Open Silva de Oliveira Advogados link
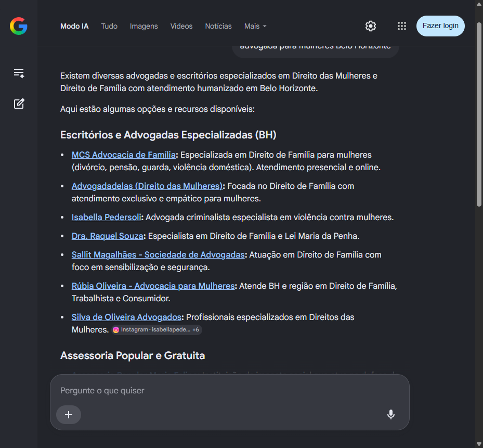Image resolution: width=483 pixels, height=448 pixels. point(126,317)
